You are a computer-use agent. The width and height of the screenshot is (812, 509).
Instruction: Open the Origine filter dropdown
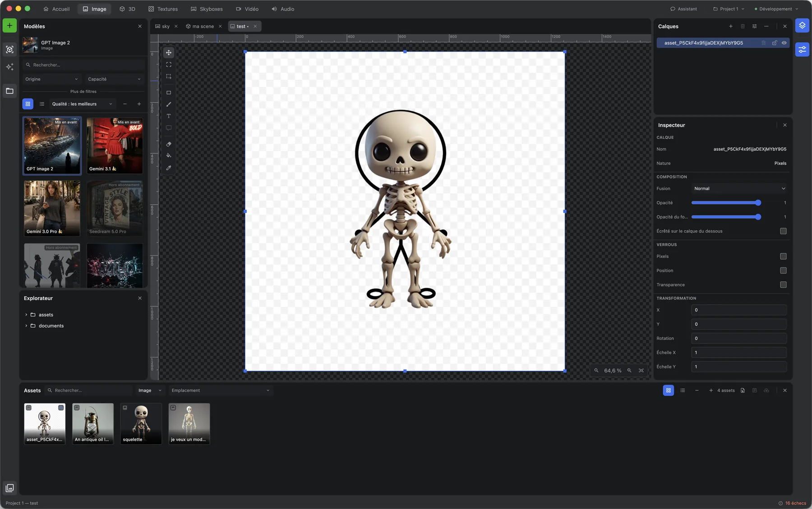click(51, 79)
